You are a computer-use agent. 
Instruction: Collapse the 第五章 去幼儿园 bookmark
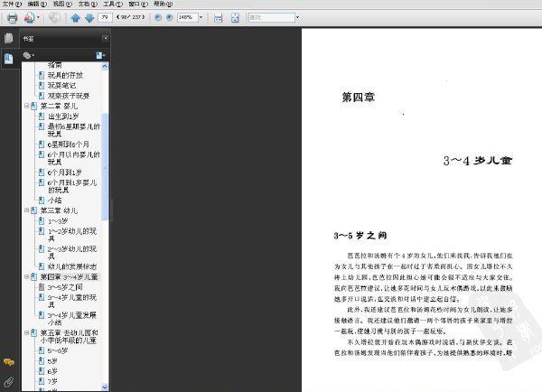click(26, 332)
